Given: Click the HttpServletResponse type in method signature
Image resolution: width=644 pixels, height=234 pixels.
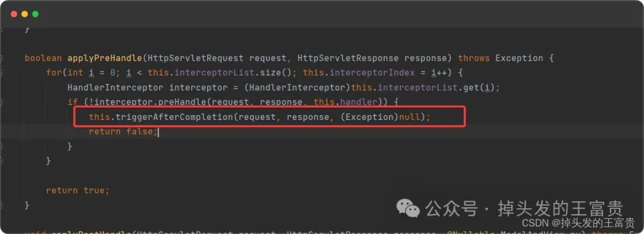Looking at the screenshot, I should pos(348,58).
